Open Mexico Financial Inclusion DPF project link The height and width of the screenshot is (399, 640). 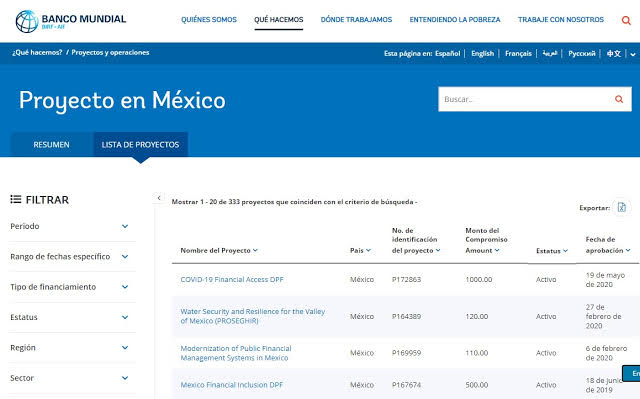coord(231,385)
